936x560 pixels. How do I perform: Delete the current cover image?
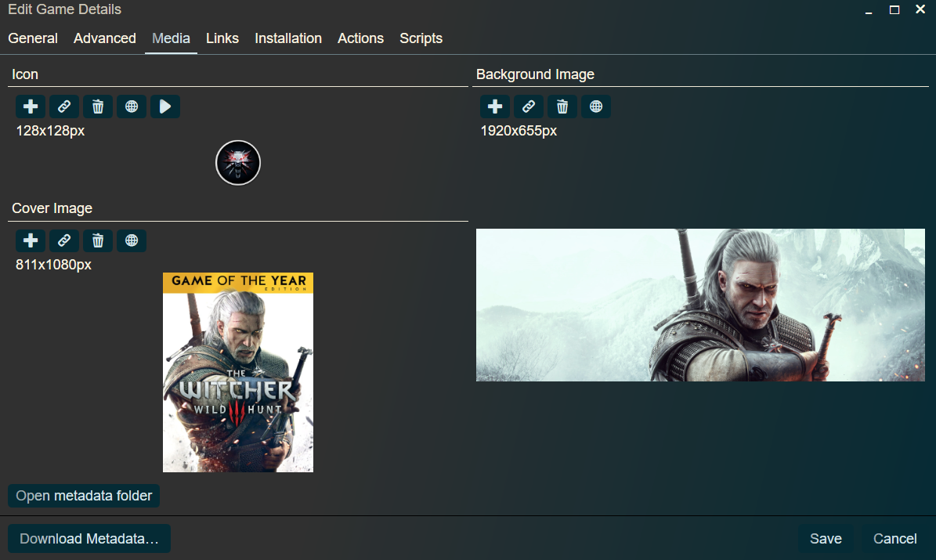[x=97, y=240]
